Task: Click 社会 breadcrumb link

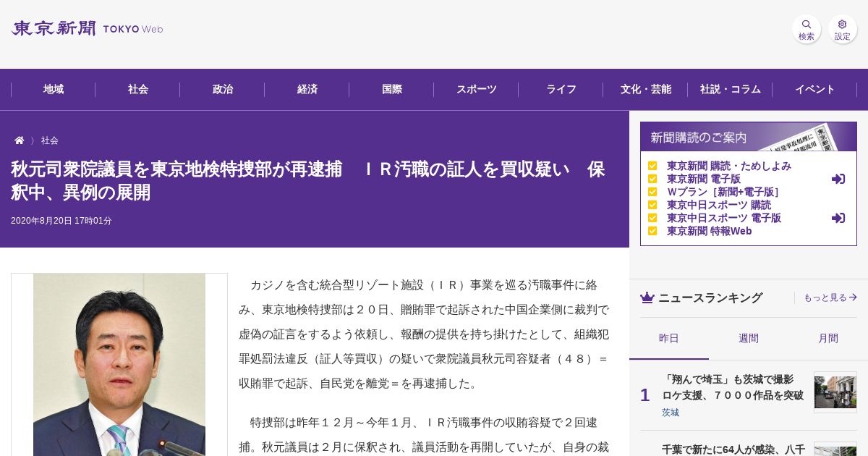Action: click(50, 140)
